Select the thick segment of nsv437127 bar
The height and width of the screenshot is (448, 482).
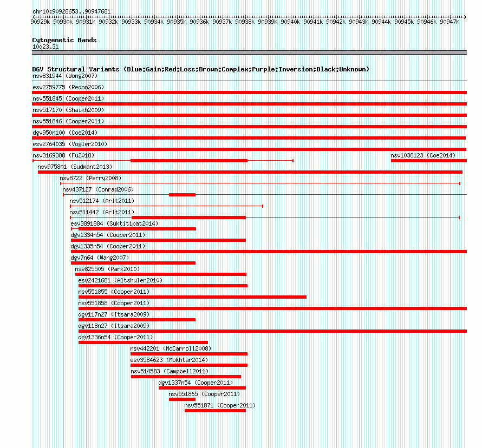coord(182,195)
